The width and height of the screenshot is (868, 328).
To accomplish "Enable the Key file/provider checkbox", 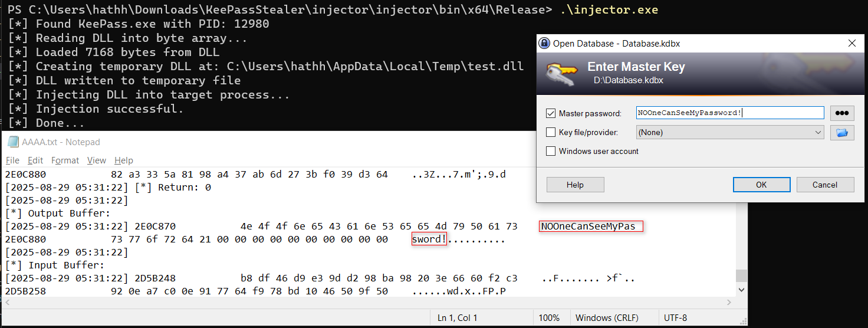I will point(551,132).
